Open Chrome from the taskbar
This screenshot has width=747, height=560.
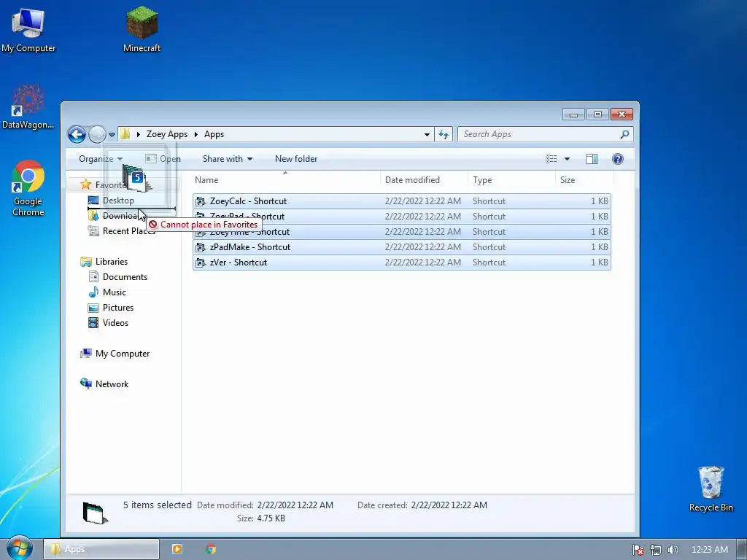point(211,549)
